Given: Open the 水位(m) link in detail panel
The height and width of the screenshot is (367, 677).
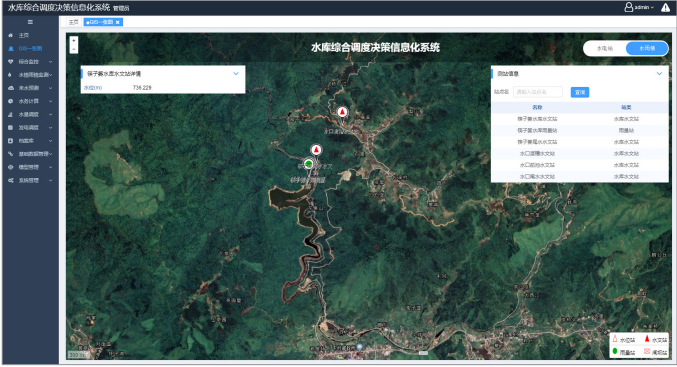Looking at the screenshot, I should coord(93,88).
